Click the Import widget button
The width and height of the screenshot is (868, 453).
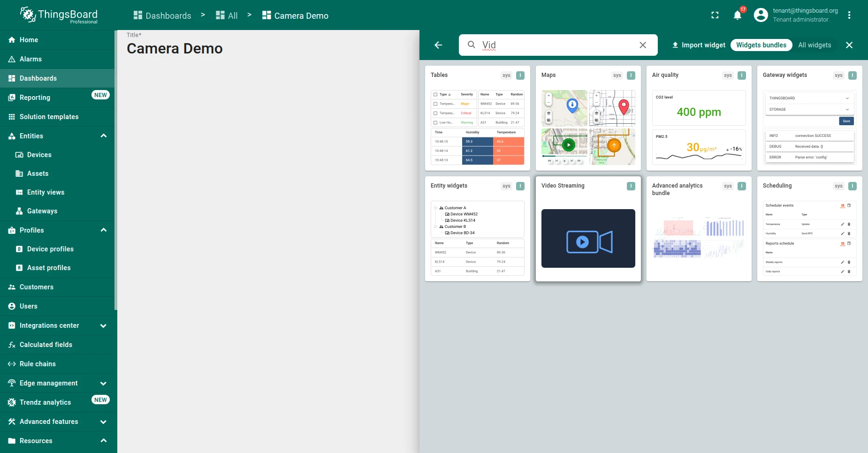698,45
